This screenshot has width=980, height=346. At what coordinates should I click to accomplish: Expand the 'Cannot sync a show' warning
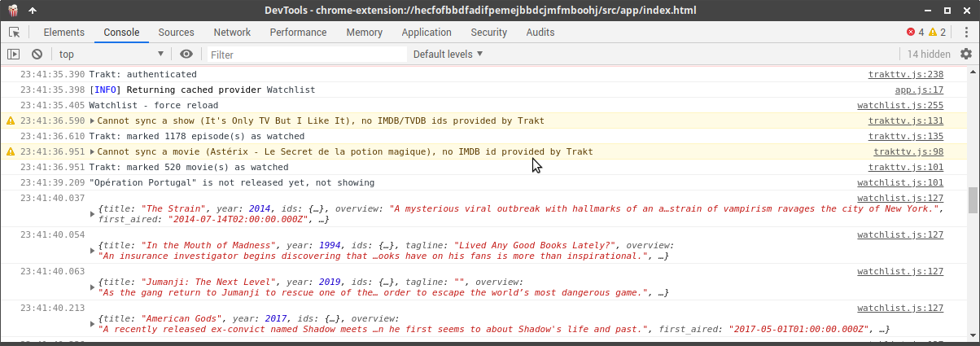pos(93,120)
